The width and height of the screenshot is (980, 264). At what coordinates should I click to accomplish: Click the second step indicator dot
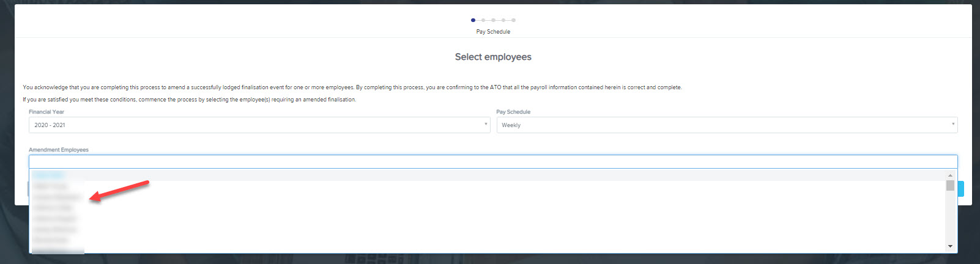click(483, 20)
